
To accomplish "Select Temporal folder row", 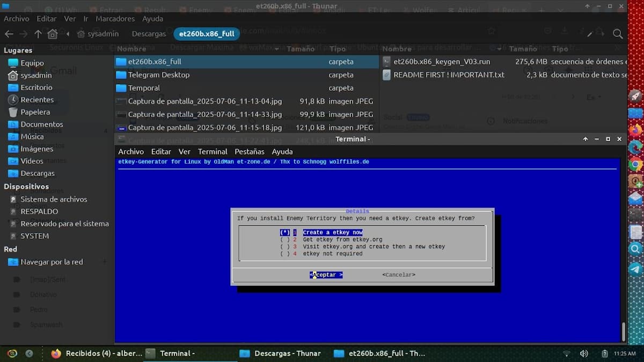I will (247, 88).
